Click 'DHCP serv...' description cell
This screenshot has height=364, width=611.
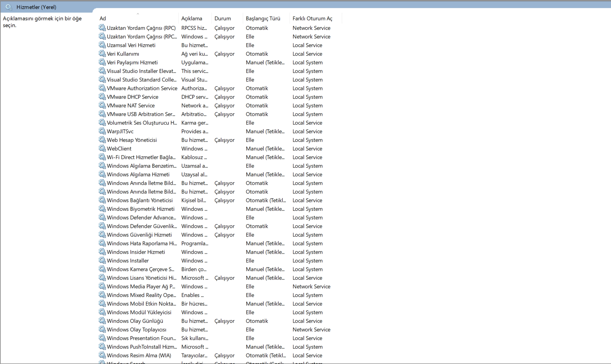tap(195, 97)
